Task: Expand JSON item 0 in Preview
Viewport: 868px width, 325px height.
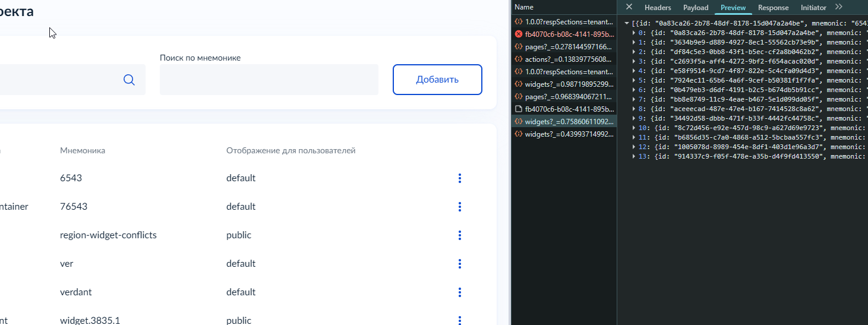Action: 634,33
